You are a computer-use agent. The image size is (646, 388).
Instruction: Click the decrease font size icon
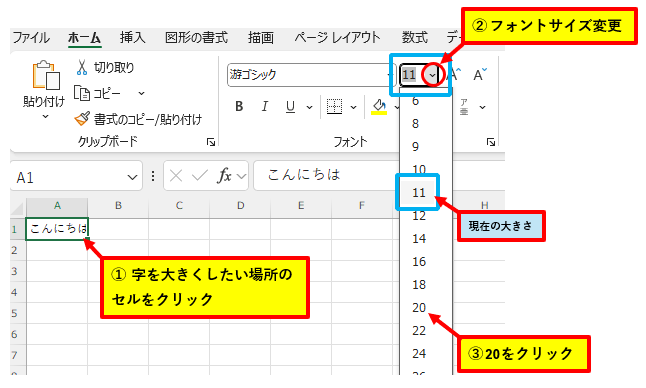[480, 75]
